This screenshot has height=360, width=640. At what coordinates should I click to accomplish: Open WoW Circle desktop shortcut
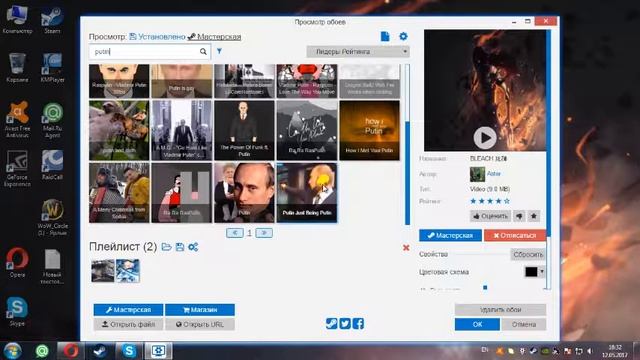pyautogui.click(x=52, y=218)
